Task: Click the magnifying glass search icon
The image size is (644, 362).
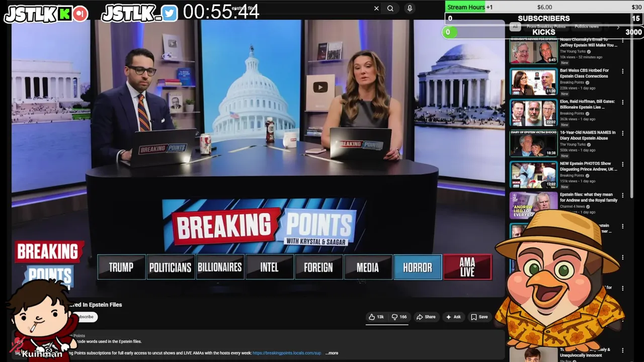Action: pos(390,8)
